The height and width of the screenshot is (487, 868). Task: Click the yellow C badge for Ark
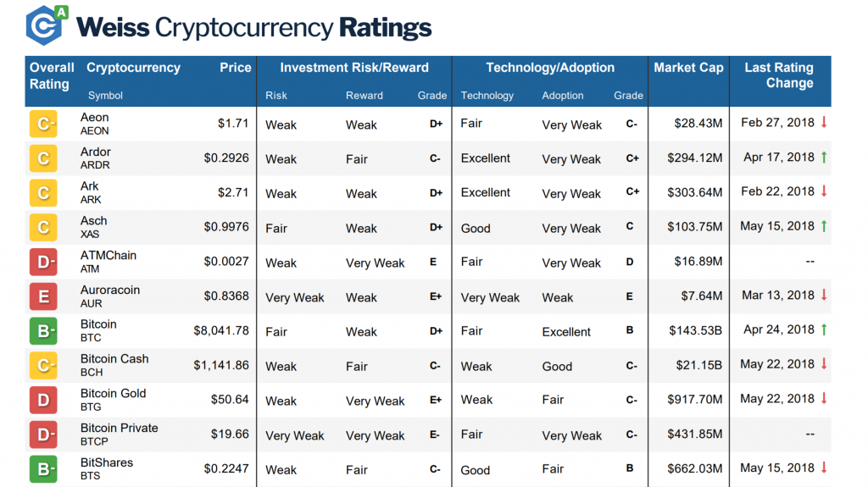pyautogui.click(x=43, y=193)
